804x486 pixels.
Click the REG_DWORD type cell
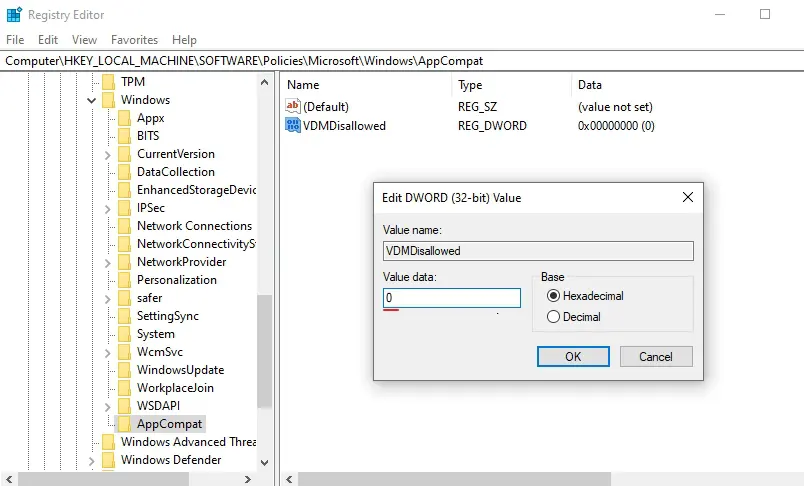pos(492,126)
